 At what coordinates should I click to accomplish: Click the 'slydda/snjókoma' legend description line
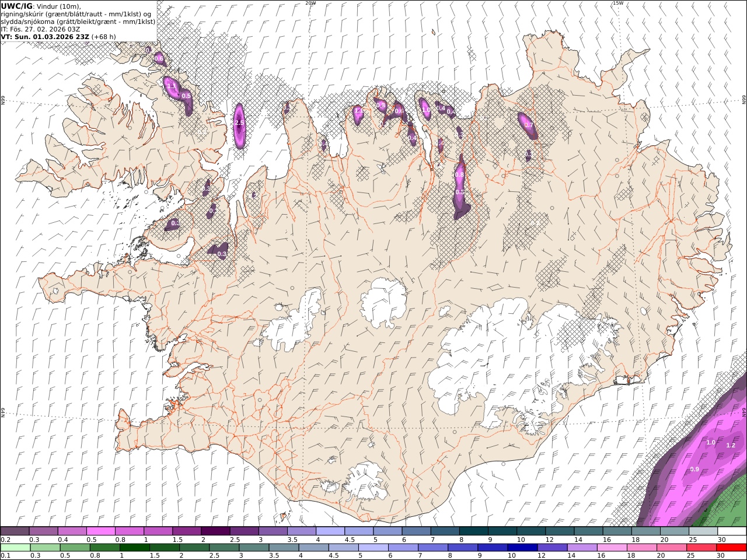pyautogui.click(x=78, y=21)
